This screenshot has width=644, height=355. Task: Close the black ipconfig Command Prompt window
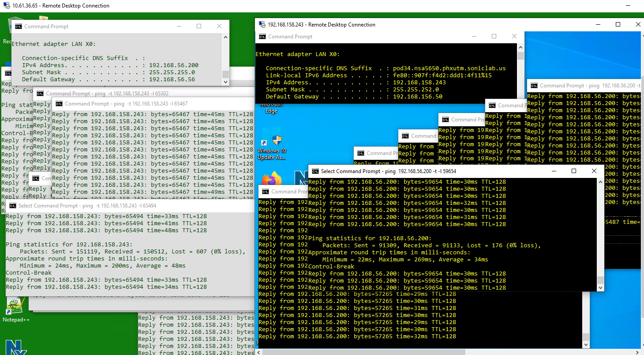point(514,36)
